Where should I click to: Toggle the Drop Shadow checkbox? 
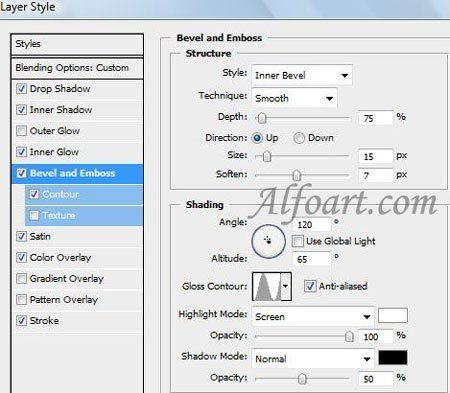[21, 89]
